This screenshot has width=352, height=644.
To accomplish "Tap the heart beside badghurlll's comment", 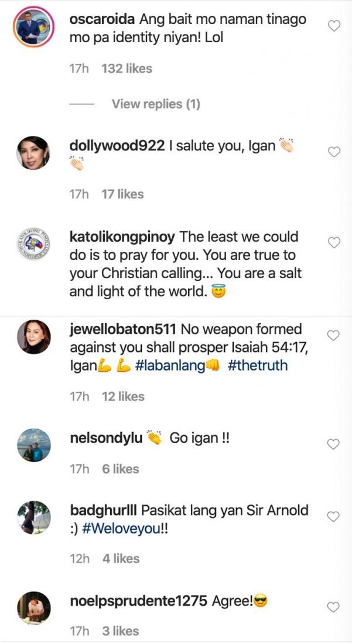I will click(x=333, y=517).
